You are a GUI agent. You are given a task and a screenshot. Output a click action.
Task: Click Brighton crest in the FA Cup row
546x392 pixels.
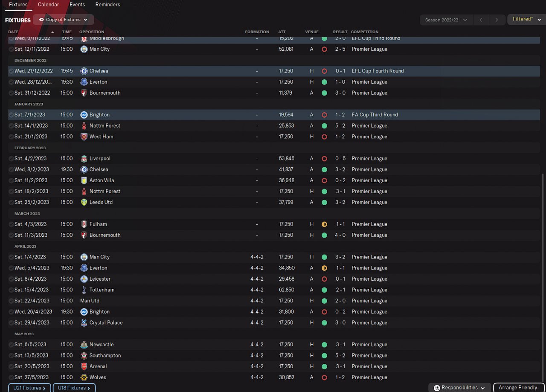84,115
